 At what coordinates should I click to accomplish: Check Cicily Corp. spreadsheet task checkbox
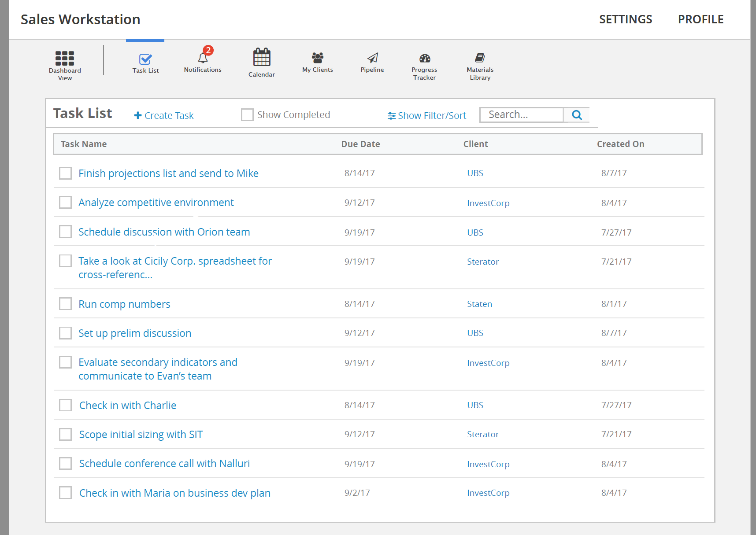pos(65,261)
